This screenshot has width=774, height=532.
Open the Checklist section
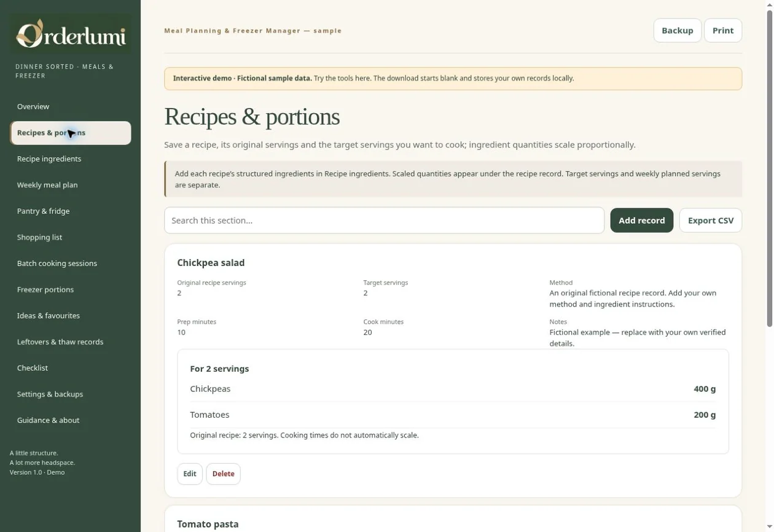[x=71, y=368]
